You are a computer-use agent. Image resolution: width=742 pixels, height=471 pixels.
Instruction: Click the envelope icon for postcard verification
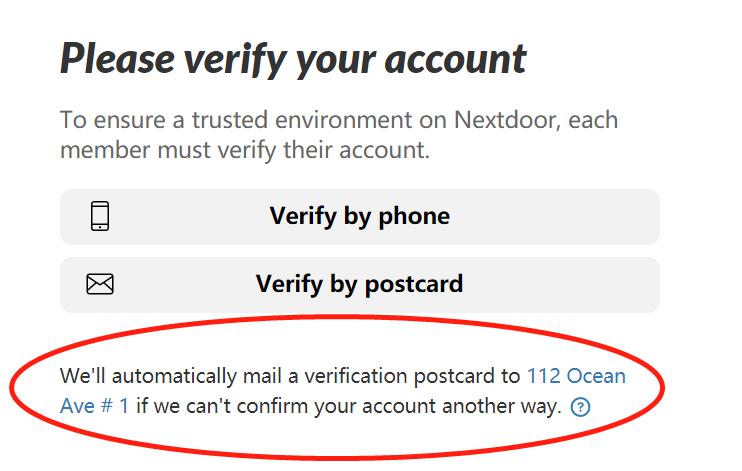100,284
